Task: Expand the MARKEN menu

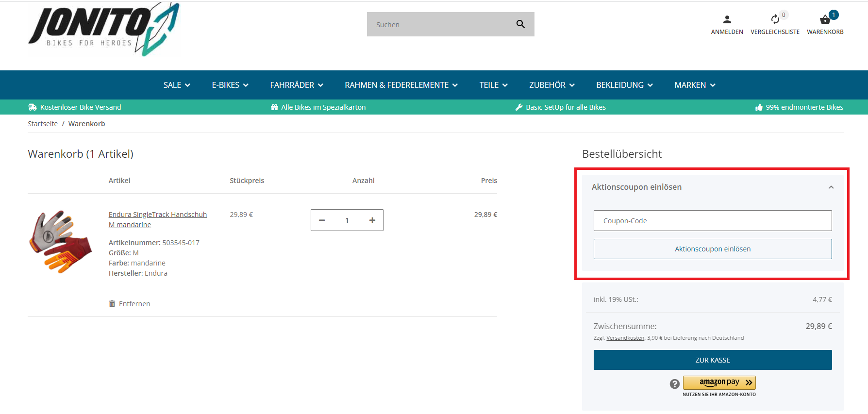Action: 695,85
